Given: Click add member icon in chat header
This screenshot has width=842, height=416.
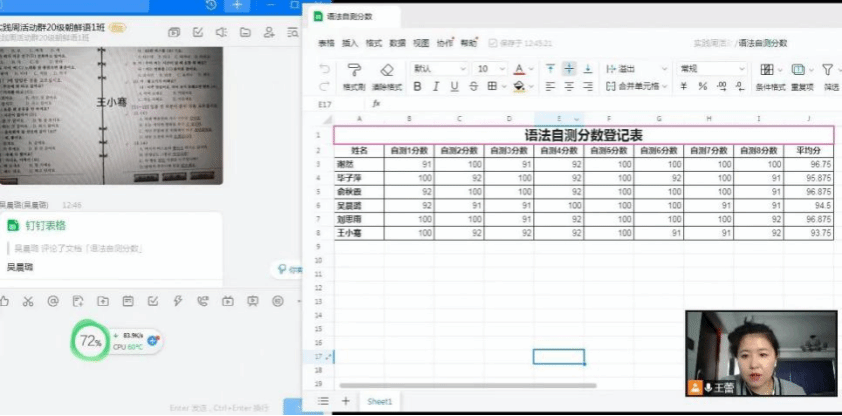Looking at the screenshot, I should (x=268, y=33).
